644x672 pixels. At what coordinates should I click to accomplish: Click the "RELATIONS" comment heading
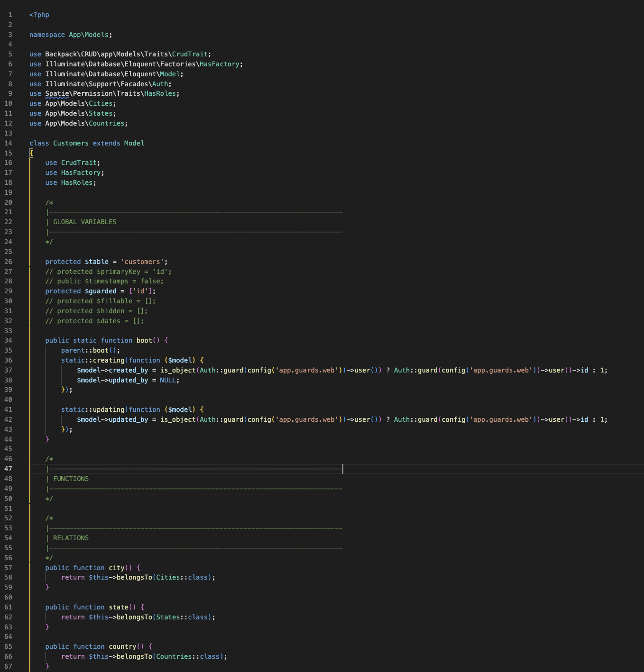[x=71, y=538]
